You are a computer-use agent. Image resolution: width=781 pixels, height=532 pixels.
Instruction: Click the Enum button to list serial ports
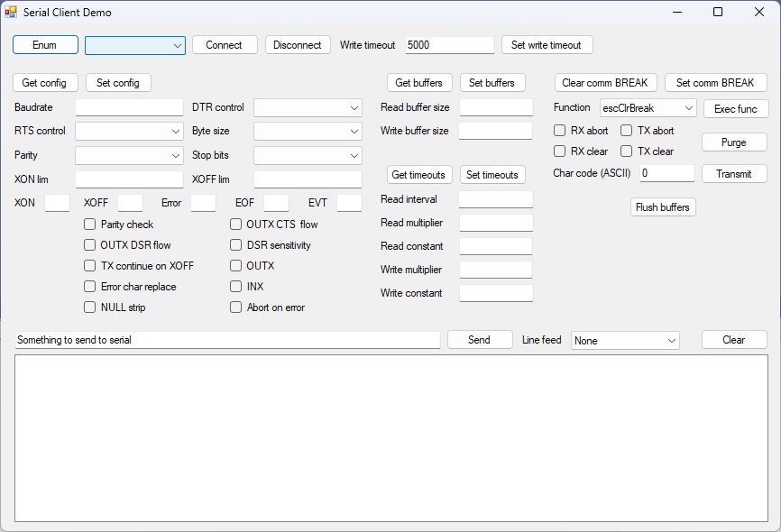[x=45, y=44]
